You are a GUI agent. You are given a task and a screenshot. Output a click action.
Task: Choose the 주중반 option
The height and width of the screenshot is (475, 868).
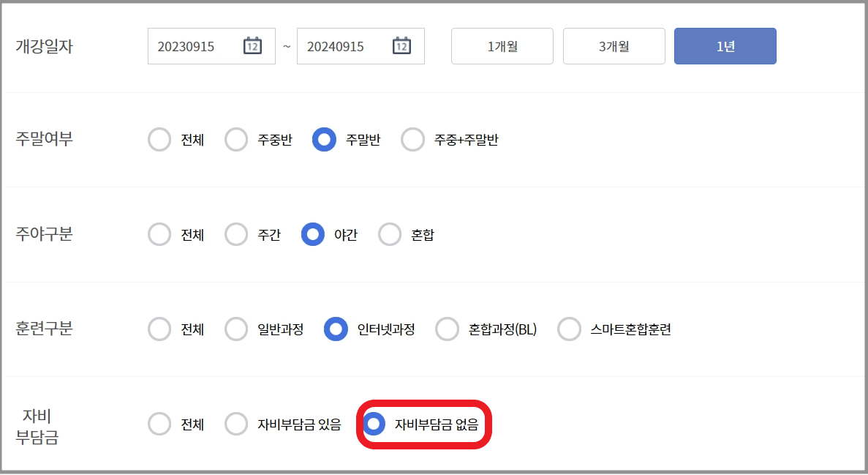click(236, 139)
